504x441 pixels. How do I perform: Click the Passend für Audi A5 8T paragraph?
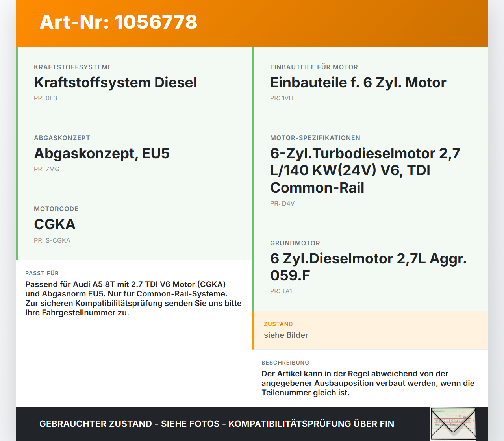click(133, 299)
